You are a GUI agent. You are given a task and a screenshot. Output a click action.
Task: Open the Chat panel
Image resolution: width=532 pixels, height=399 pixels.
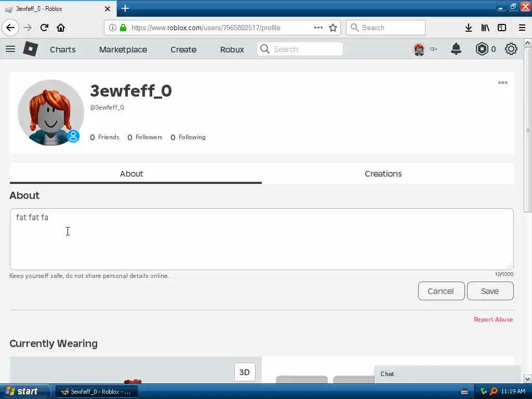pos(447,374)
